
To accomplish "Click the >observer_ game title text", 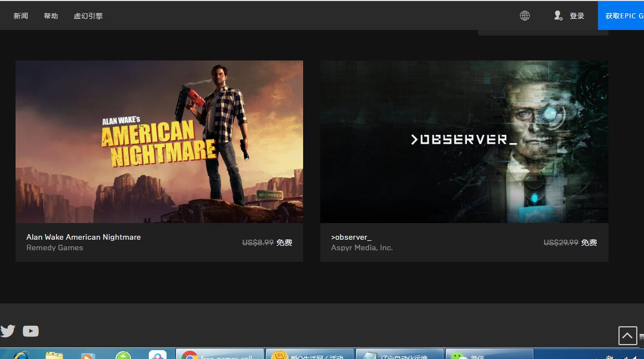I will (x=351, y=237).
